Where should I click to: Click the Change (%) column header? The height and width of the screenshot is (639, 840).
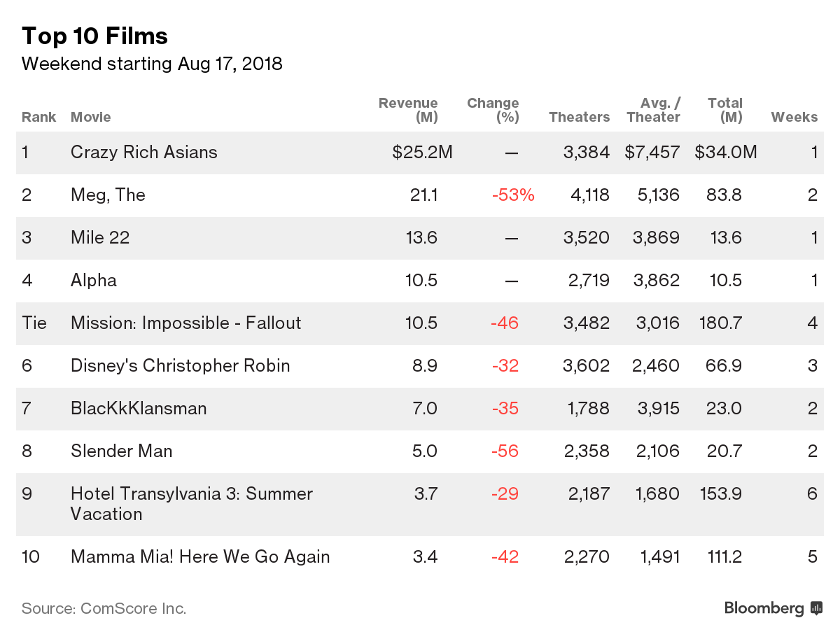coord(493,110)
